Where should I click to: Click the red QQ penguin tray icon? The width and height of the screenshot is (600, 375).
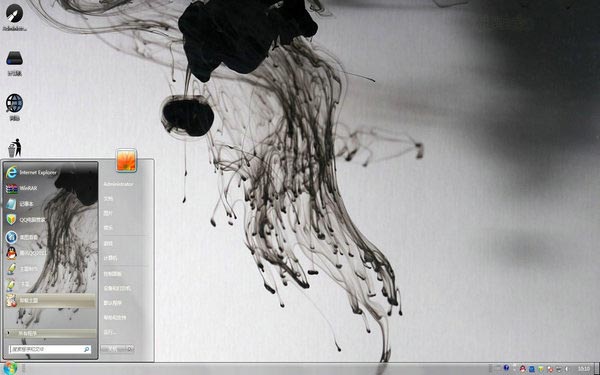tap(523, 369)
